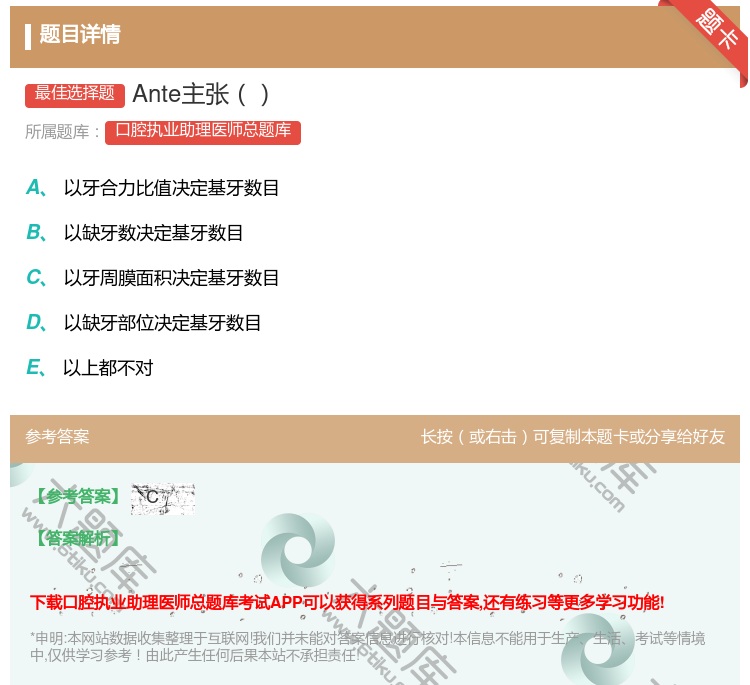This screenshot has height=685, width=750.
Task: Click the 【参考答案】 green label
Action: (x=79, y=497)
